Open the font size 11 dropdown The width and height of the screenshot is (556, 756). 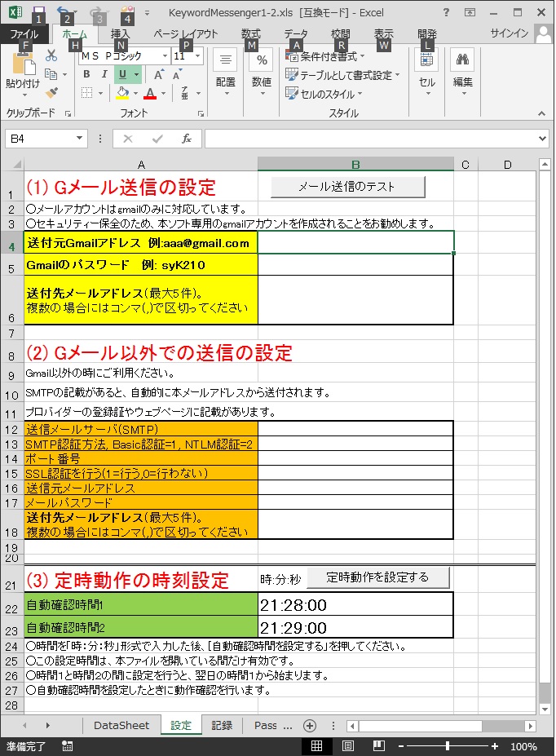point(197,56)
